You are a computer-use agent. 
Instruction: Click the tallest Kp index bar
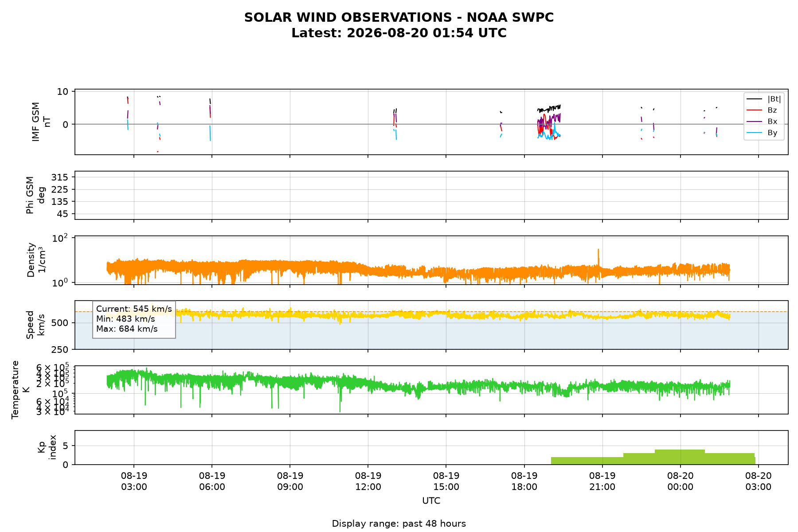(680, 457)
